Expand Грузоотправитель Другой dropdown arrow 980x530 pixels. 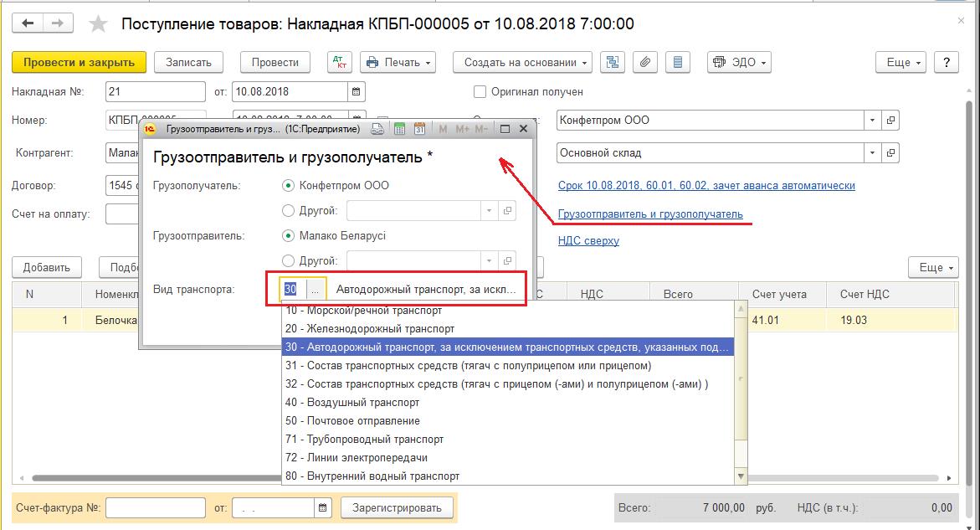(x=490, y=260)
